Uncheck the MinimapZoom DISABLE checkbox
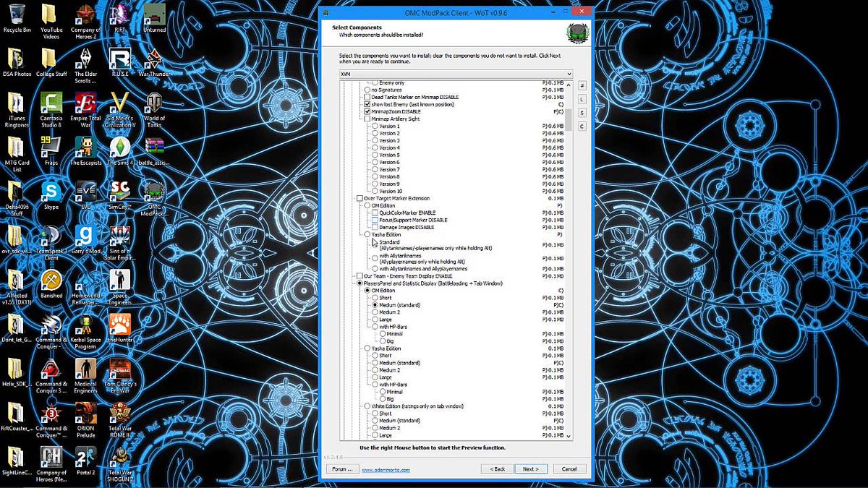868x488 pixels. pos(367,112)
